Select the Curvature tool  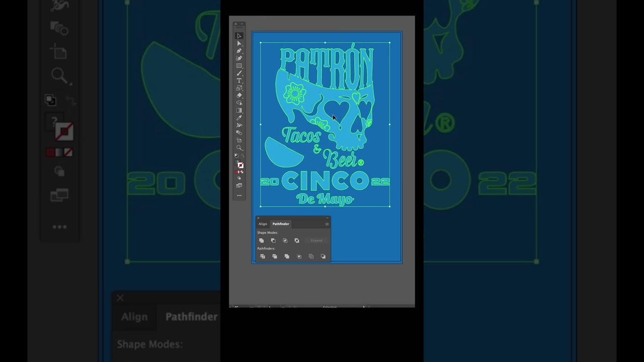[x=239, y=58]
